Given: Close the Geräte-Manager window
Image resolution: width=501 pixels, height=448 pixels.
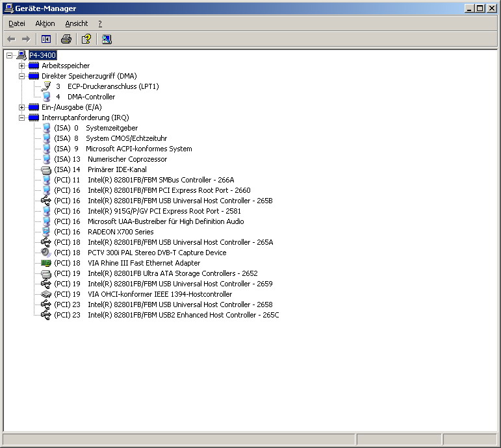Looking at the screenshot, I should (491, 8).
